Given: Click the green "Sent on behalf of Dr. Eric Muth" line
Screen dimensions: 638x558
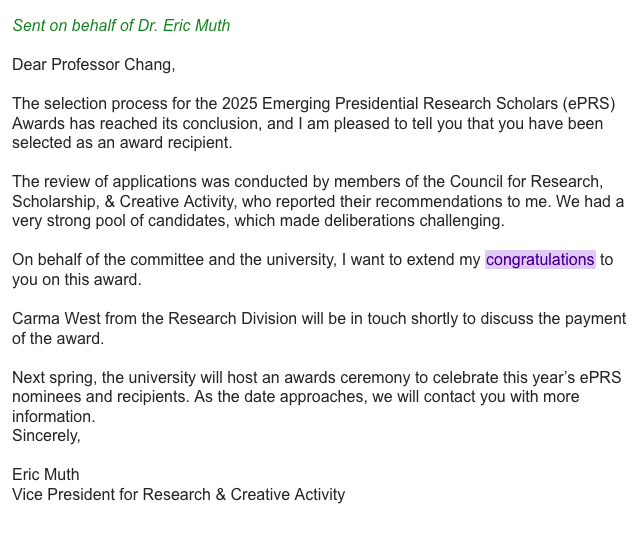Looking at the screenshot, I should [121, 26].
